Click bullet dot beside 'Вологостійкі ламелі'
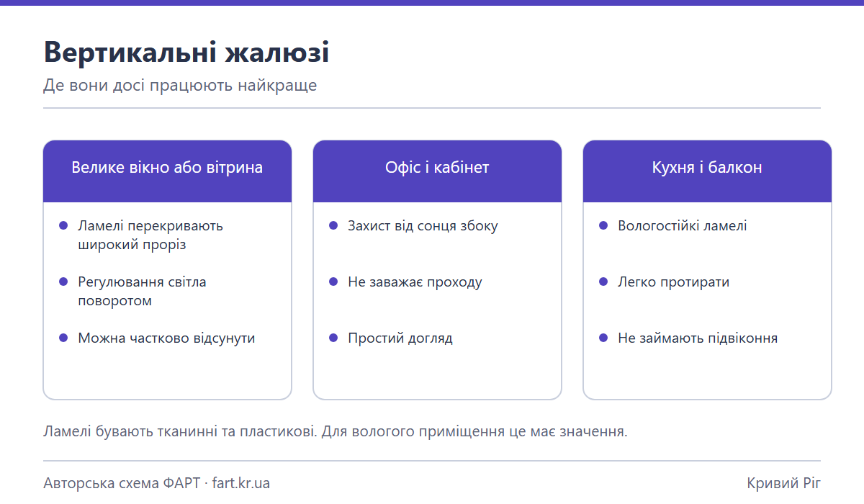Image resolution: width=864 pixels, height=504 pixels. (x=603, y=225)
